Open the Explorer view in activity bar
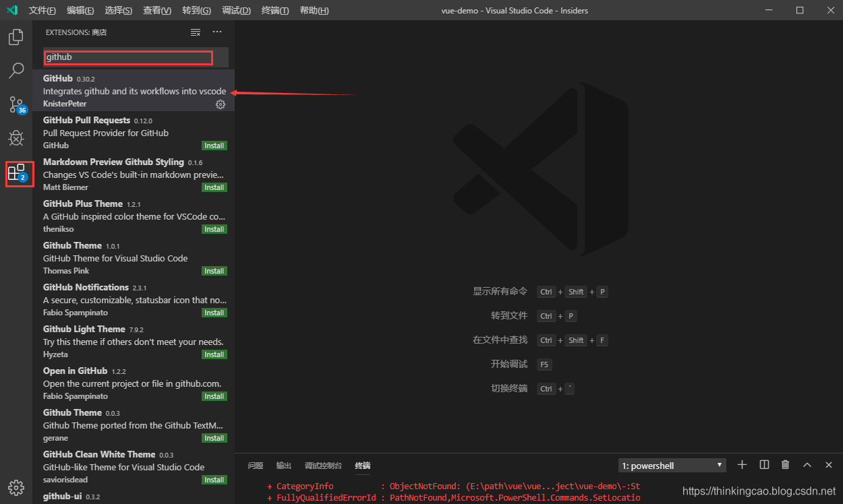Viewport: 843px width, 504px height. point(16,37)
